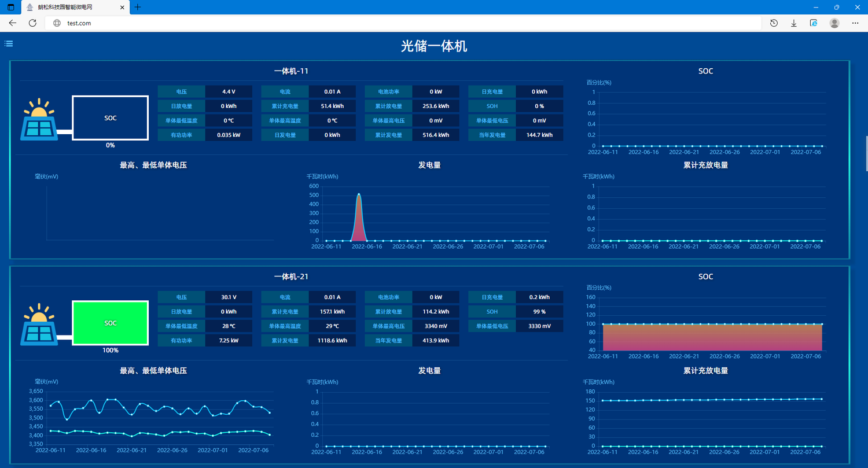Image resolution: width=868 pixels, height=468 pixels.
Task: Open the sidebar menu list icon
Action: coord(9,43)
